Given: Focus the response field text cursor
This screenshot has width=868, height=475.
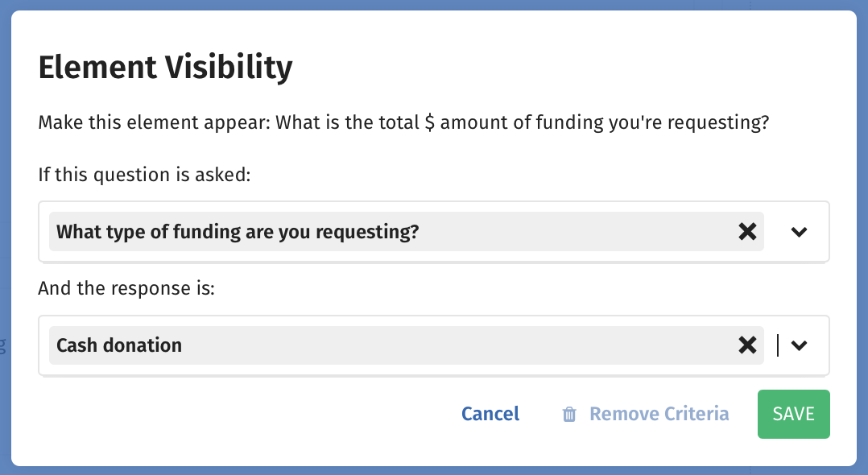Looking at the screenshot, I should 778,345.
